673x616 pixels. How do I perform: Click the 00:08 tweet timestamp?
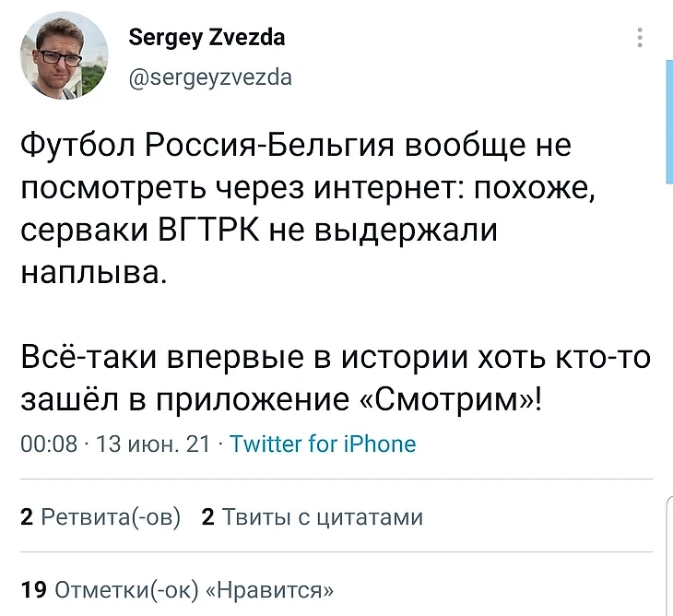point(48,444)
